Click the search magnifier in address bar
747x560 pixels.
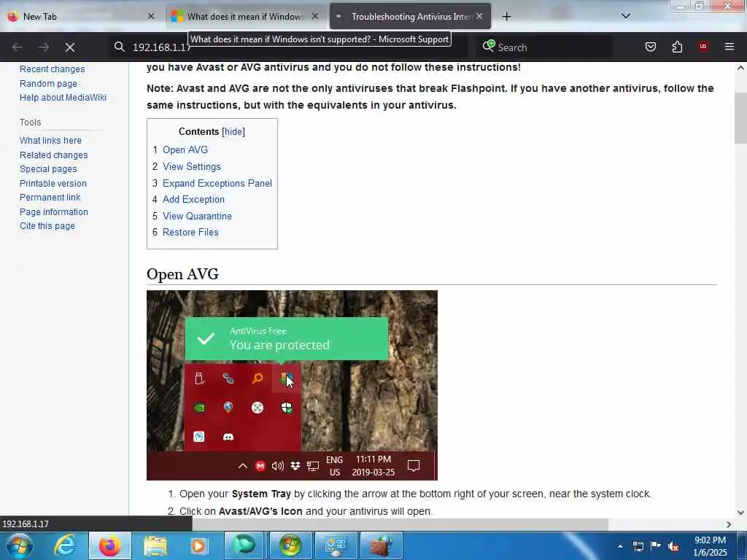coord(120,47)
